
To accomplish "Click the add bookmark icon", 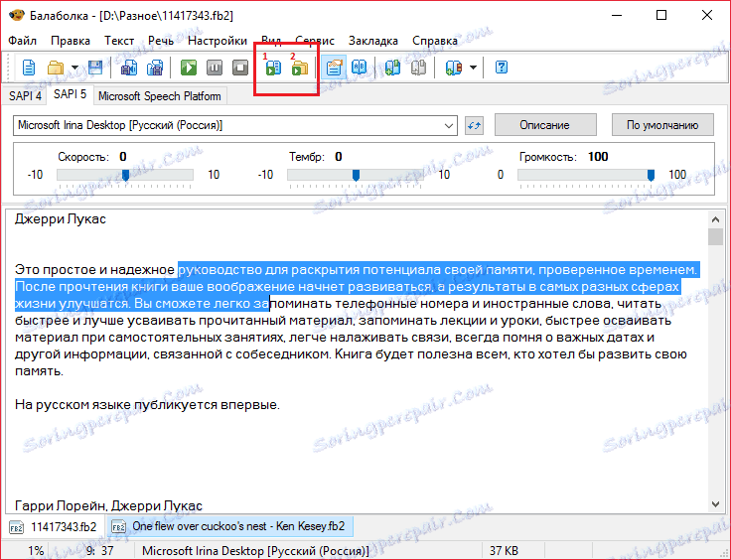I will [392, 68].
